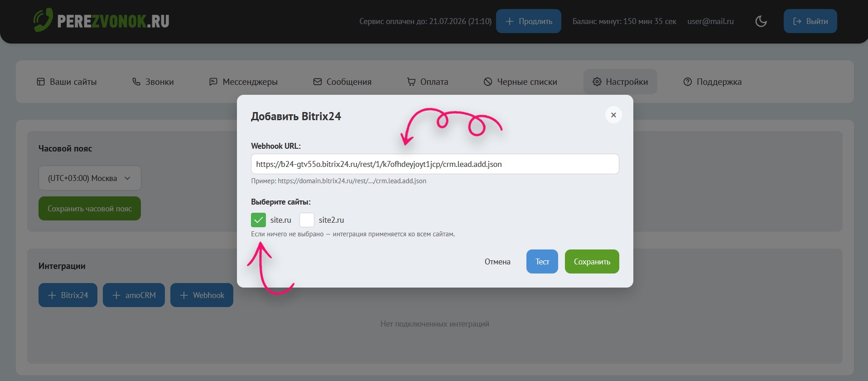This screenshot has width=868, height=381.
Task: Open the Сообщения tab
Action: coord(342,82)
